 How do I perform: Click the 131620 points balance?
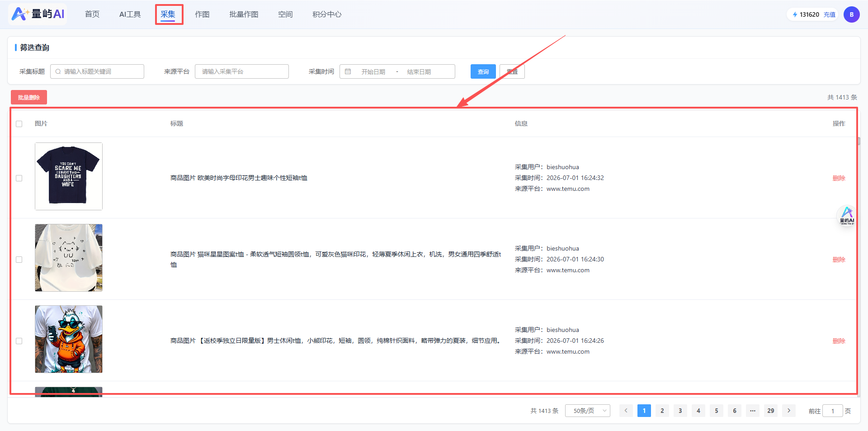[x=809, y=14]
